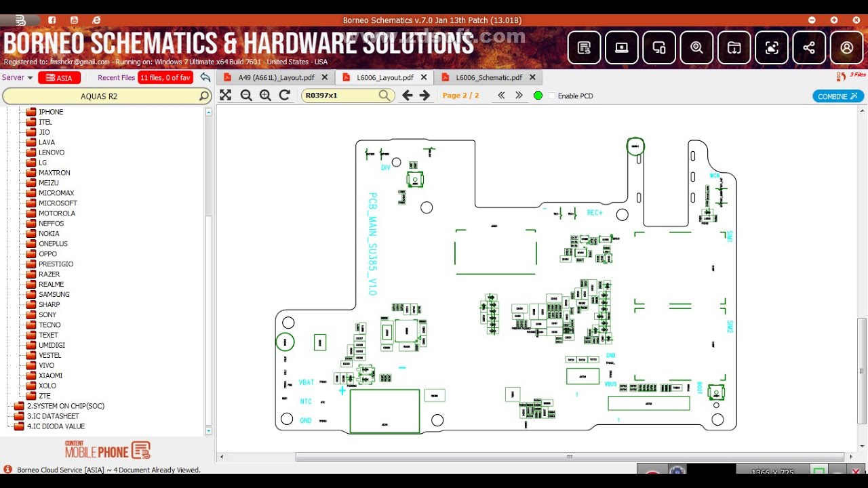This screenshot has height=488, width=868.
Task: Click the magnifier in R0397x1 search field
Action: tap(384, 96)
